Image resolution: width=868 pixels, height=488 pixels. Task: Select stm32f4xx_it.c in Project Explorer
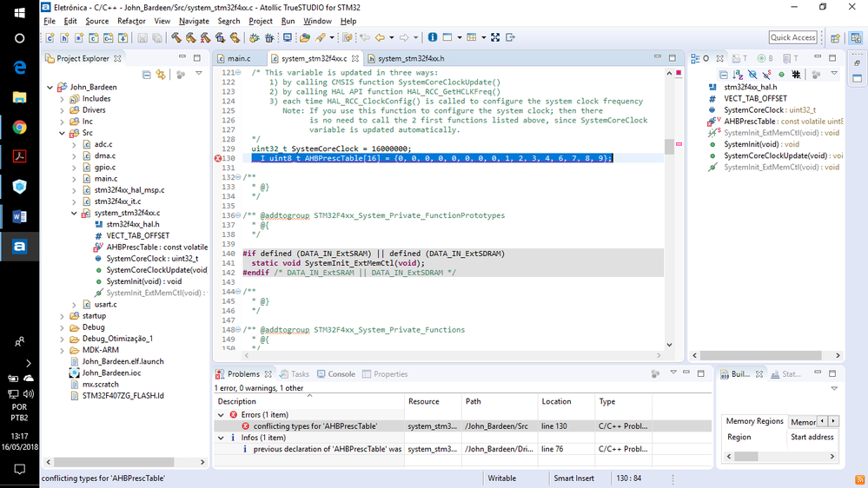coord(117,201)
